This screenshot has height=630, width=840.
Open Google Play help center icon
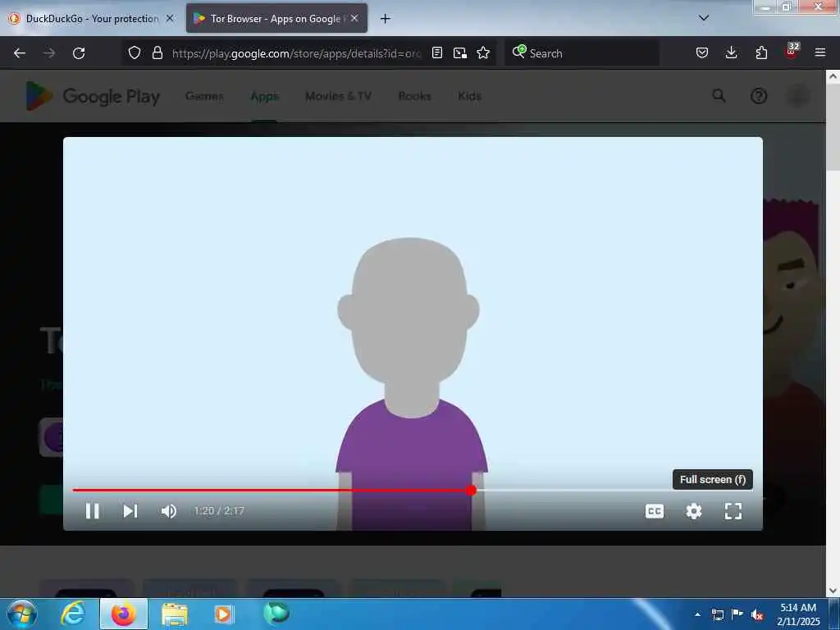tap(759, 96)
